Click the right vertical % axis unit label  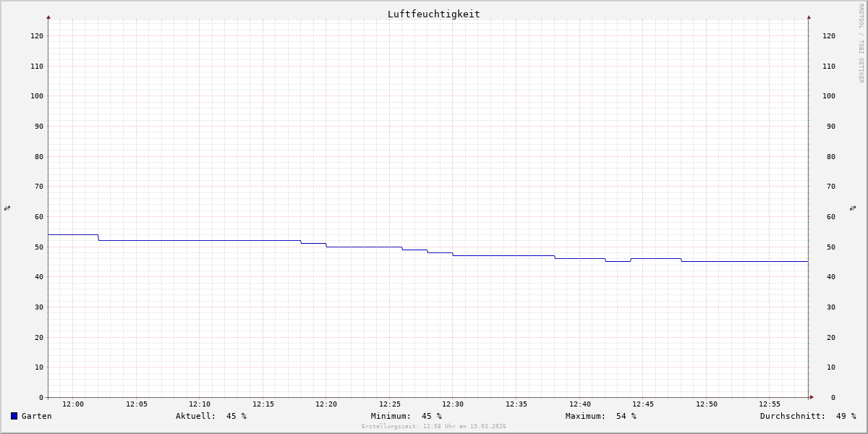tap(853, 208)
